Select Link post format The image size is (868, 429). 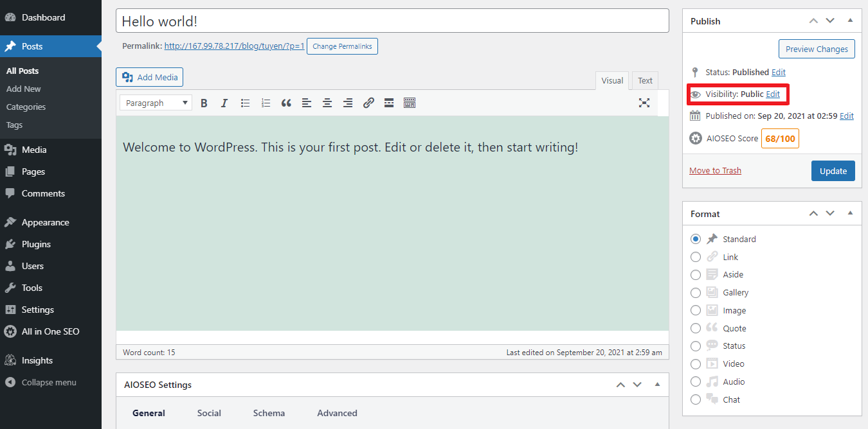pyautogui.click(x=696, y=257)
